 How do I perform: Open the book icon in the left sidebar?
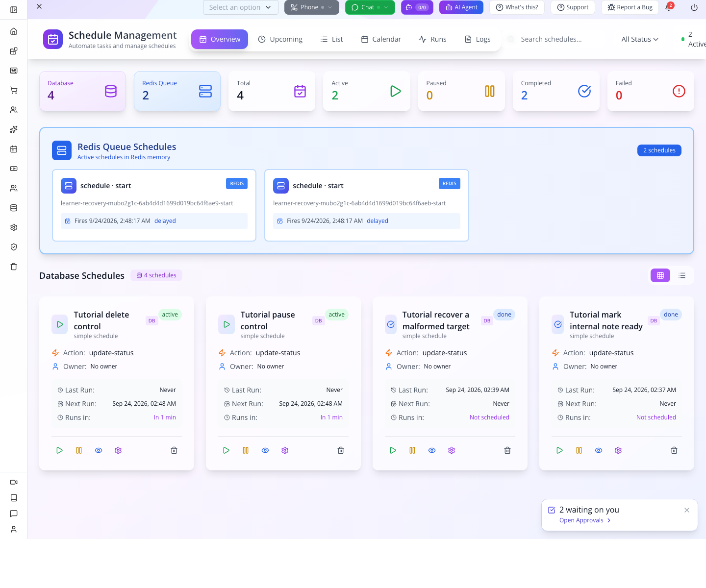[x=14, y=498]
